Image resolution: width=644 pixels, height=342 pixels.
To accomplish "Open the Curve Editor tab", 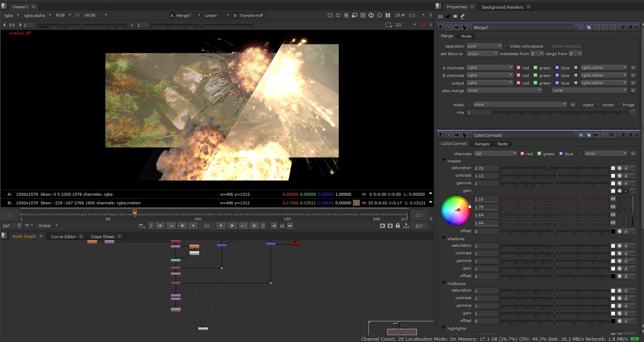I will pyautogui.click(x=64, y=236).
